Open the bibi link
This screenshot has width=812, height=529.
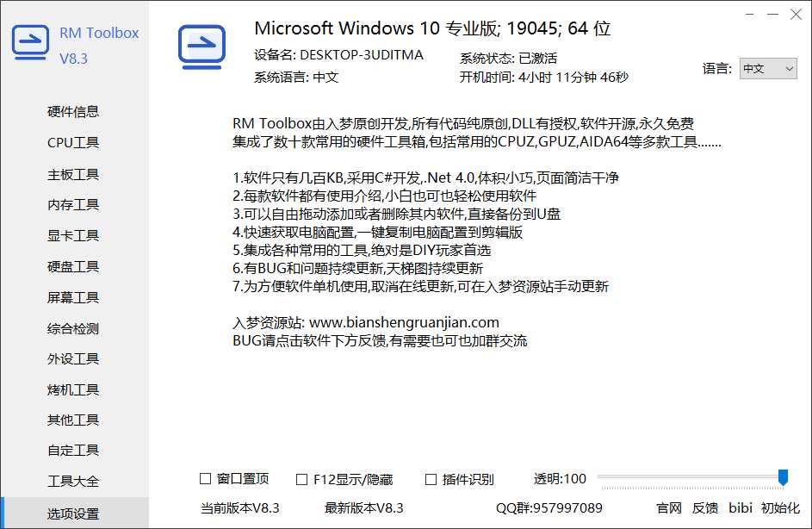(741, 507)
